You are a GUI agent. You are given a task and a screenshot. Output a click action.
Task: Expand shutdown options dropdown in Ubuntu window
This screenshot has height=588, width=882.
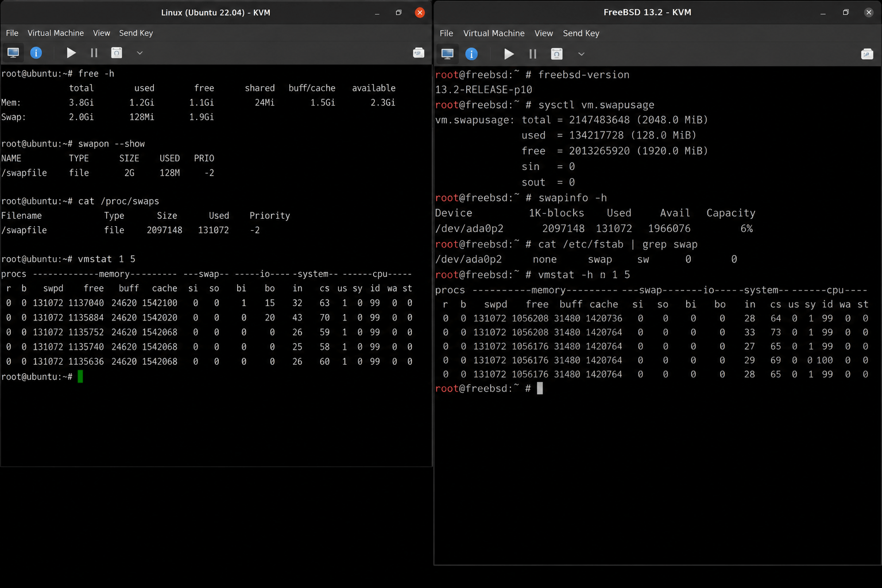coord(140,53)
